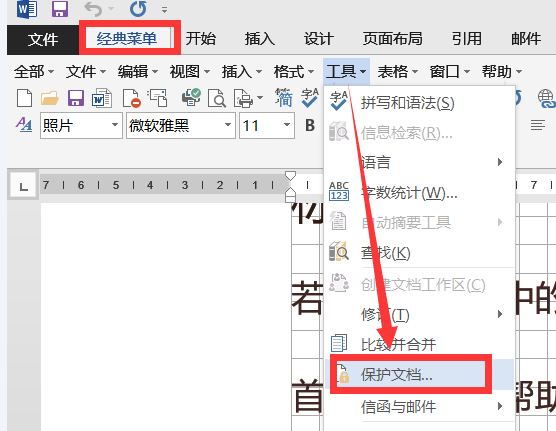Click the Quick Print icon with green check

191,98
